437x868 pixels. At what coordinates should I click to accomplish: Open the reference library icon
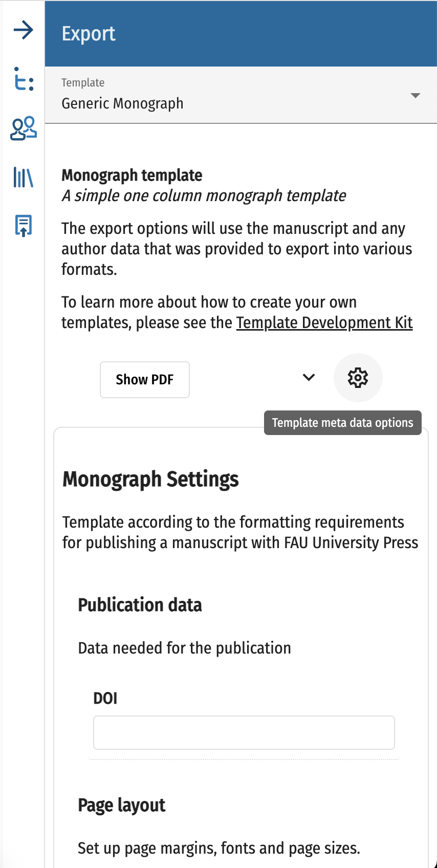pos(24,177)
